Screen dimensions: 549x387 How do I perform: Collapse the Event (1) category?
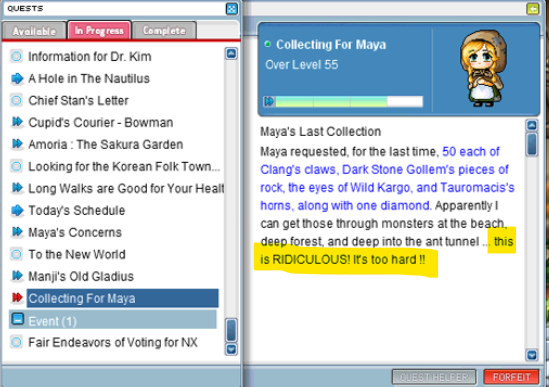[17, 319]
